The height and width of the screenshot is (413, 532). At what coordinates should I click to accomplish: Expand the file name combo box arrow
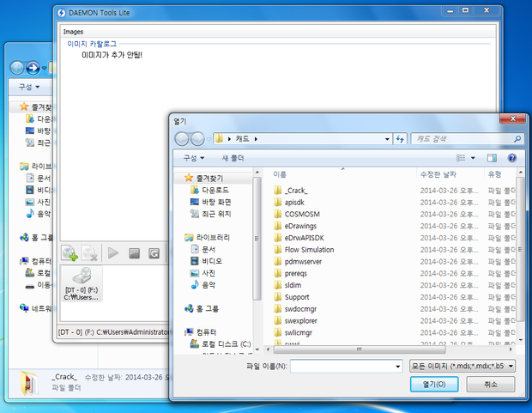[x=397, y=367]
